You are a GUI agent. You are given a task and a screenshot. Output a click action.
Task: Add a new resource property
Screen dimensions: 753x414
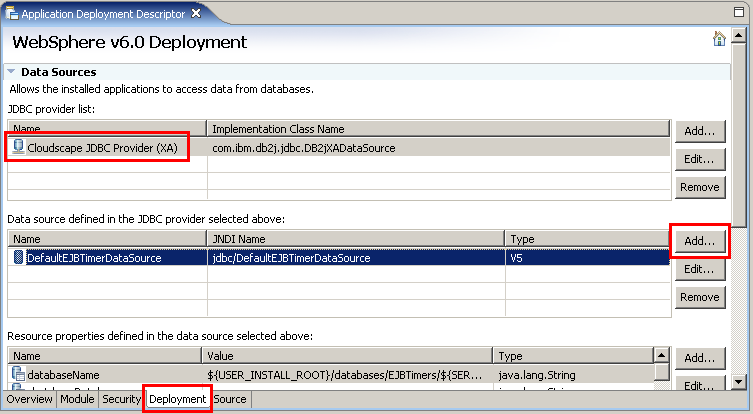point(700,358)
